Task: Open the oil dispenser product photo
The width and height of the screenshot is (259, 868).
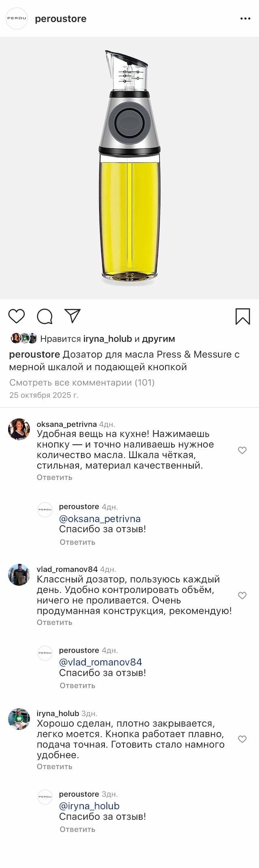Action: pyautogui.click(x=129, y=168)
